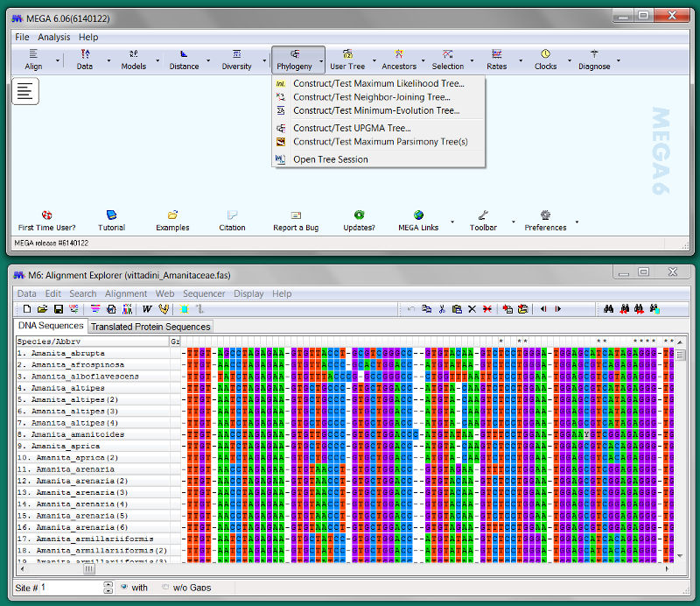The width and height of the screenshot is (700, 606).
Task: Save the alignment session with the floppy disk icon
Action: pyautogui.click(x=58, y=309)
